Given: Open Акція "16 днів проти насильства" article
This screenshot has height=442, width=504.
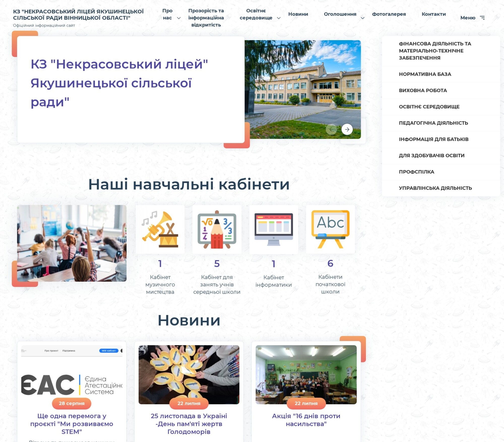Looking at the screenshot, I should (306, 420).
